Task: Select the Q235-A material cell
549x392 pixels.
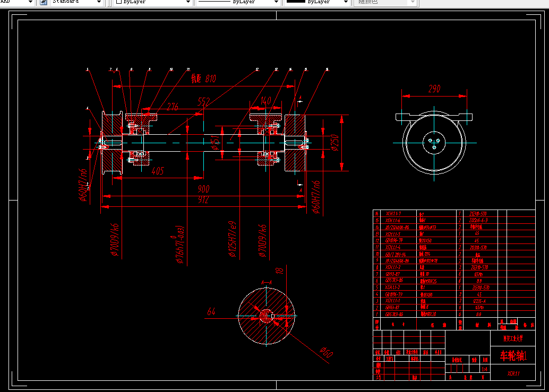Action: [x=479, y=301]
